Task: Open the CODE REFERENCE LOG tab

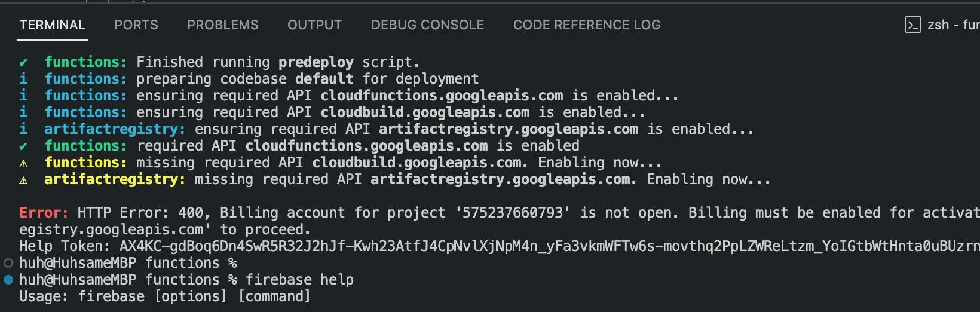Action: [587, 25]
